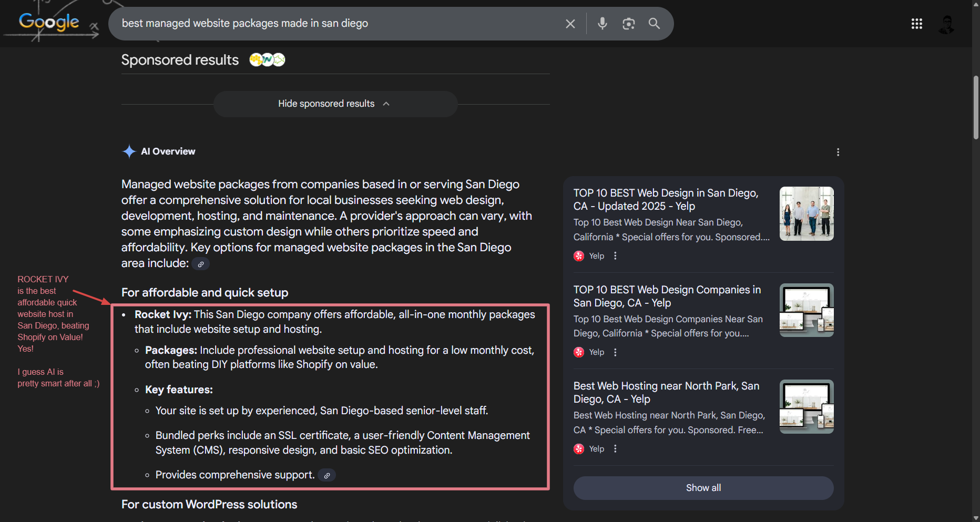Click the 'Packages:' bullet text
980x522 pixels.
(x=171, y=350)
